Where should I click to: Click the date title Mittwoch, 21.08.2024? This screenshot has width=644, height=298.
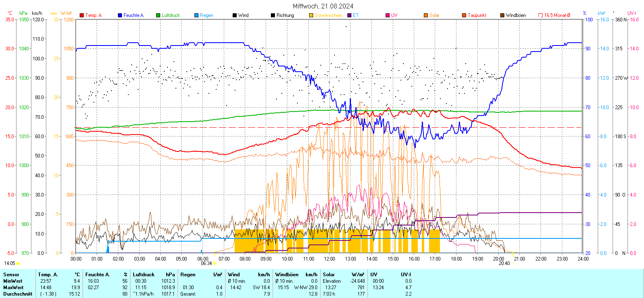click(323, 6)
